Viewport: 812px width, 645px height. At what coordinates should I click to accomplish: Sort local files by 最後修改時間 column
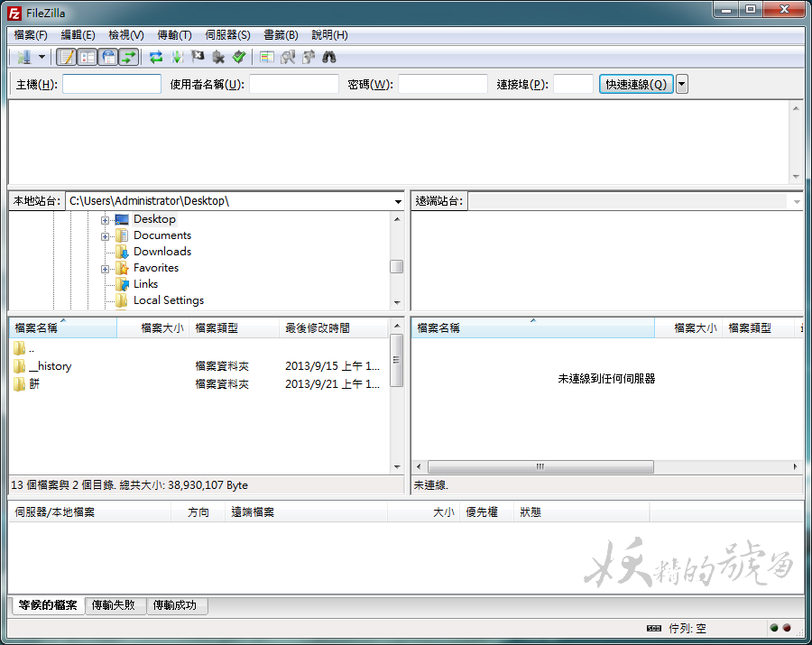(x=334, y=327)
